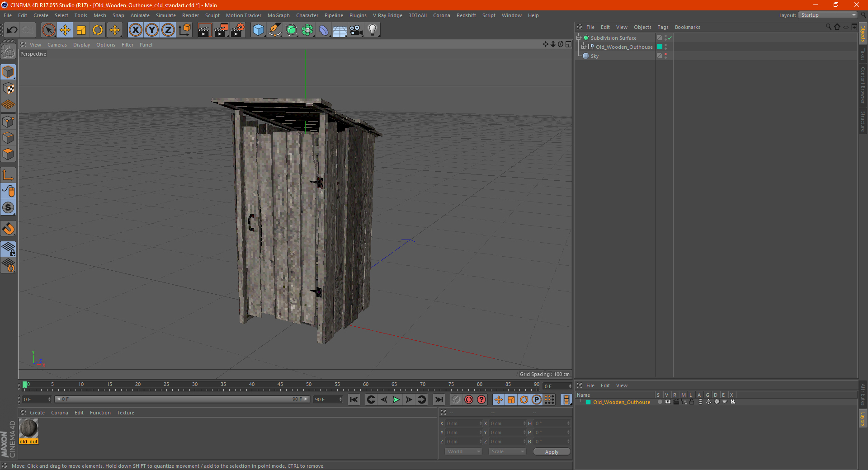This screenshot has width=868, height=470.
Task: Add a Cube primitive object
Action: 258,30
